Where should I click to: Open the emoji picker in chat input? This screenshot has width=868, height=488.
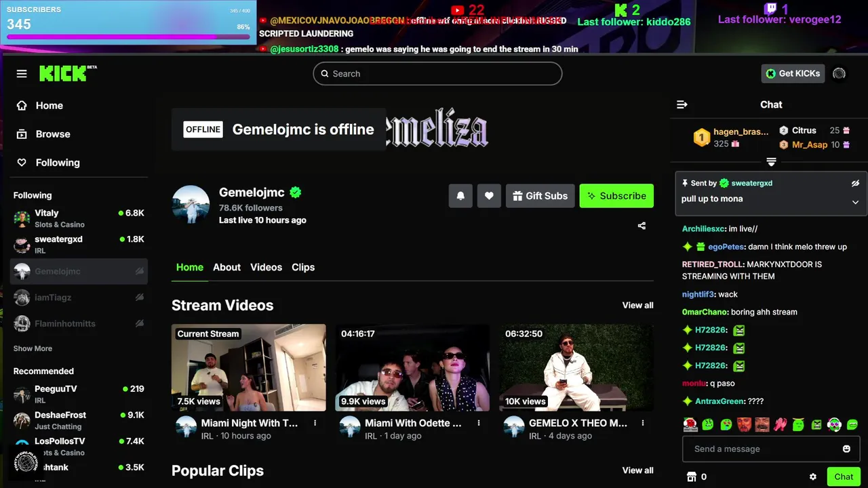click(846, 449)
